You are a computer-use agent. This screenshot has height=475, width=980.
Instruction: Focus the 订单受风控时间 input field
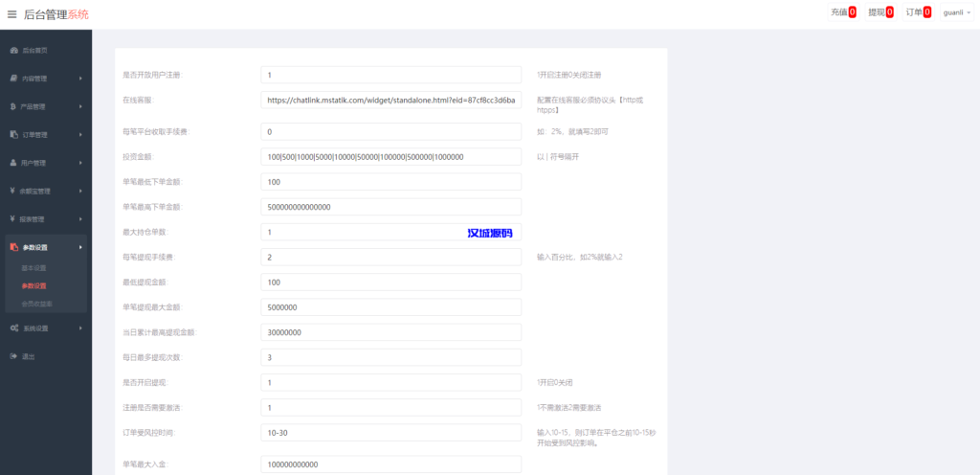390,433
